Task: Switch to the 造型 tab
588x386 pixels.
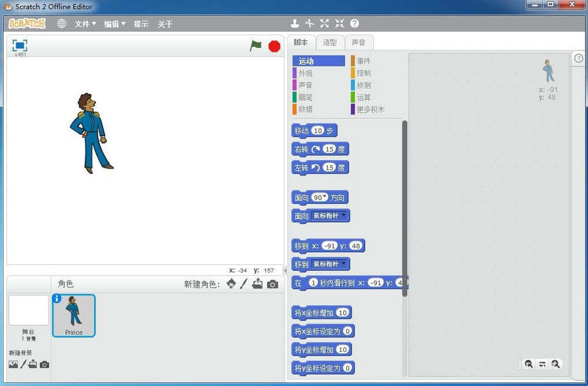Action: [x=329, y=42]
